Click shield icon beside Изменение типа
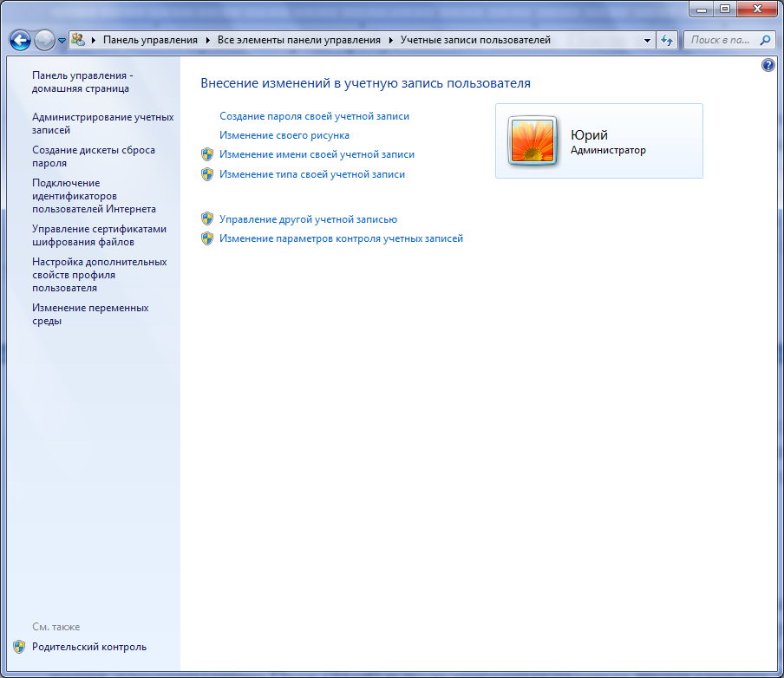Screen dimensions: 784x678 coord(207,174)
